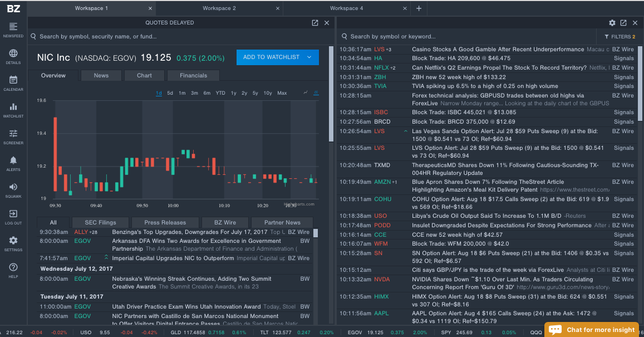The image size is (644, 337).
Task: Switch to Workspace 2 tab
Action: 219,8
